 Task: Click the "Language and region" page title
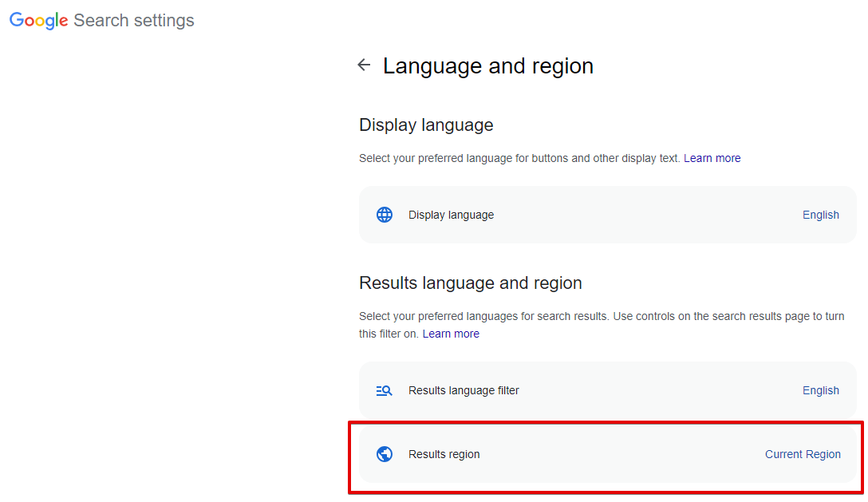point(488,65)
